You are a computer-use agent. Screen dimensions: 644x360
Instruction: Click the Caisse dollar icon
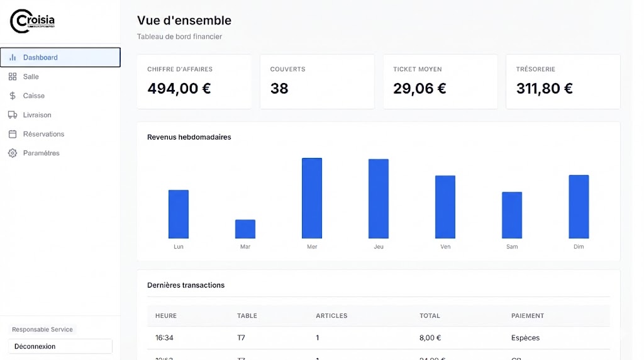(13, 96)
